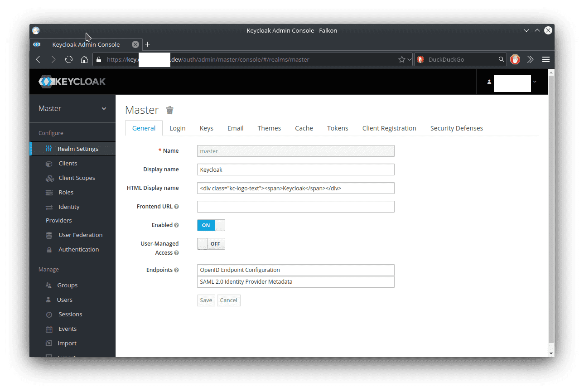Turn on User-Managed Access

tap(211, 243)
